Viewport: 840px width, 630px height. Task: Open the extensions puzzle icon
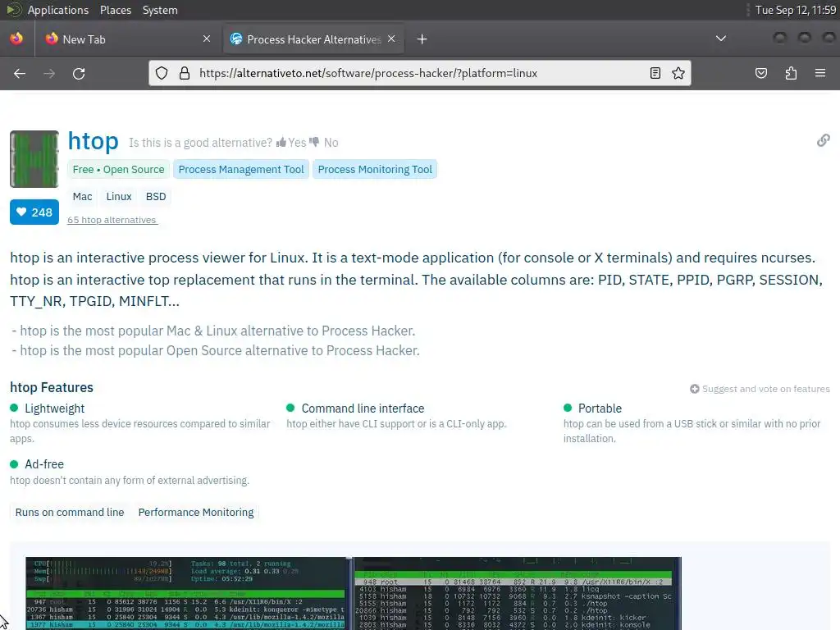click(791, 73)
